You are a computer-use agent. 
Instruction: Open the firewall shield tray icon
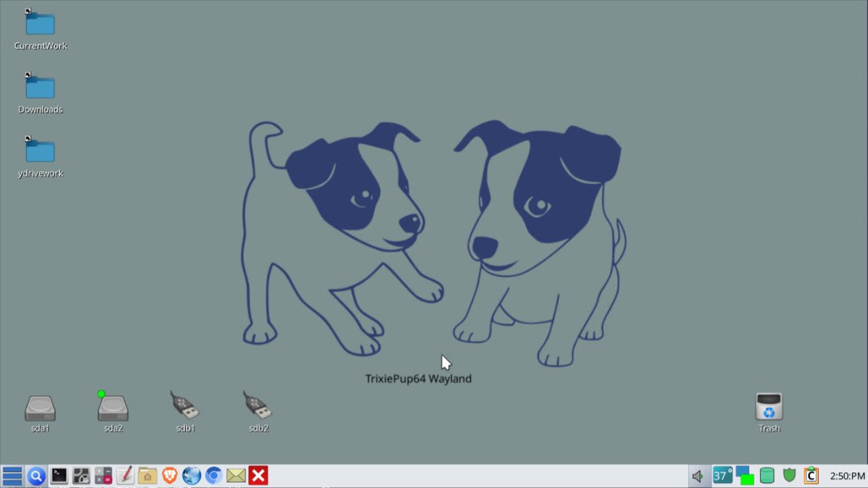click(790, 476)
